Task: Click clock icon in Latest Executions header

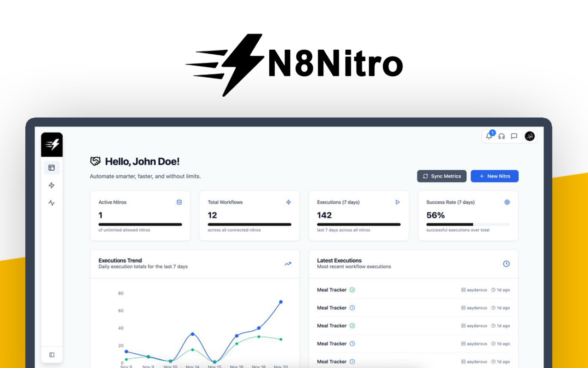Action: click(x=506, y=264)
